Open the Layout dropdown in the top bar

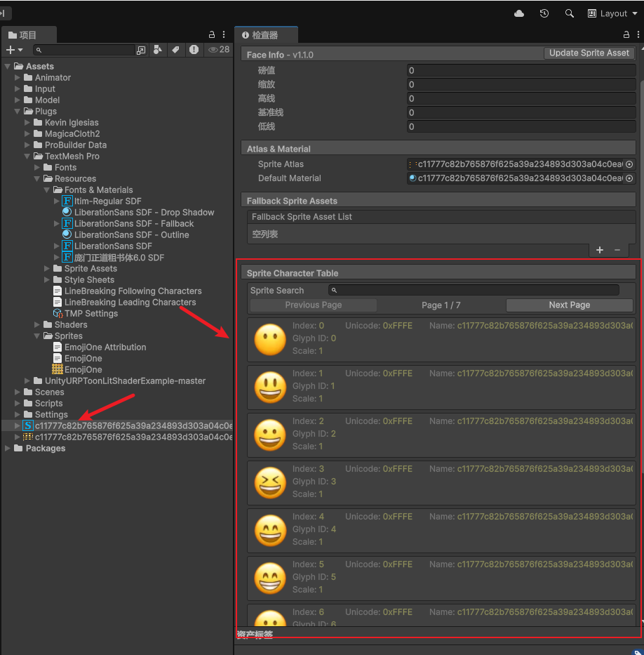611,13
